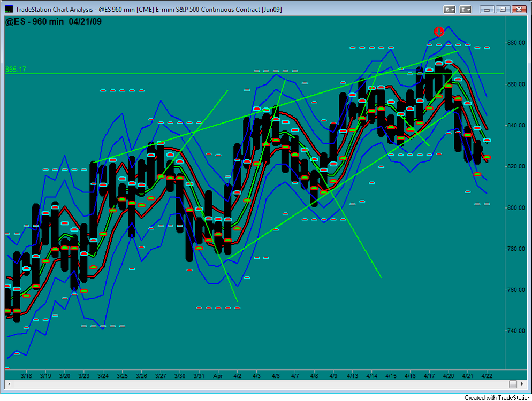Click the 800.00 price axis label
The height and width of the screenshot is (401, 532).
pos(516,207)
